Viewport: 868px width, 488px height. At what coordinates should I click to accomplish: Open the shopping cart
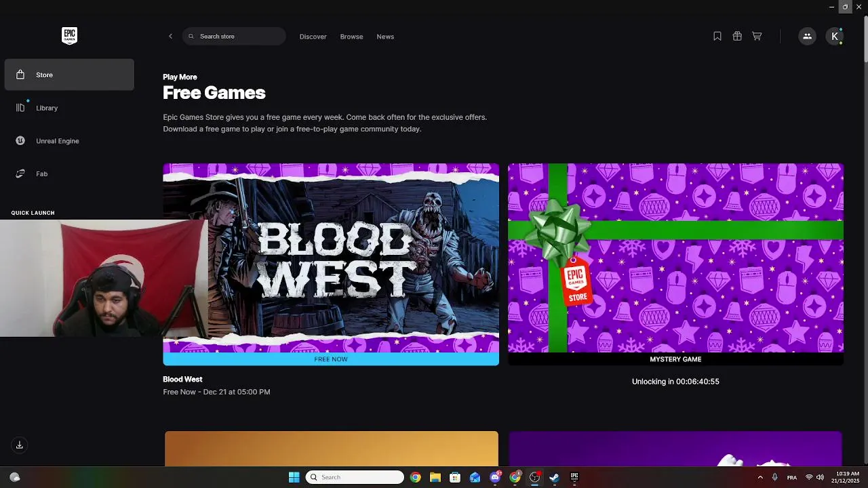click(x=757, y=37)
